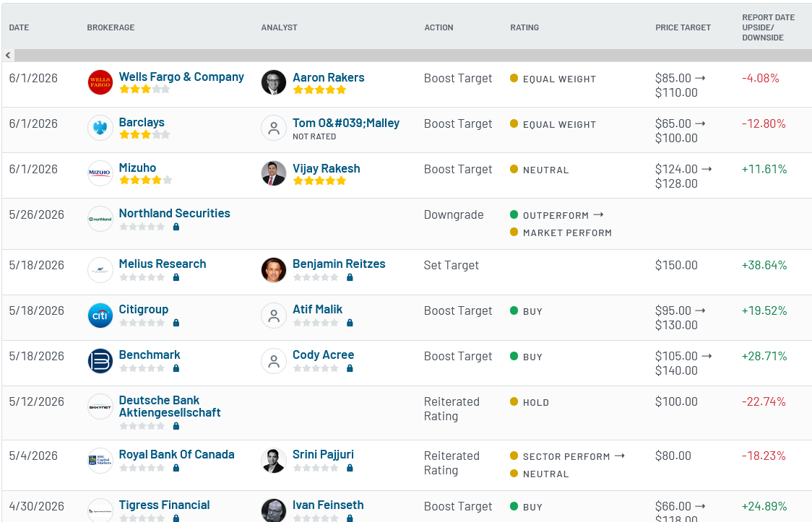Open the Benchmark brokerage link
Viewport: 812px width, 522px height.
pyautogui.click(x=150, y=355)
